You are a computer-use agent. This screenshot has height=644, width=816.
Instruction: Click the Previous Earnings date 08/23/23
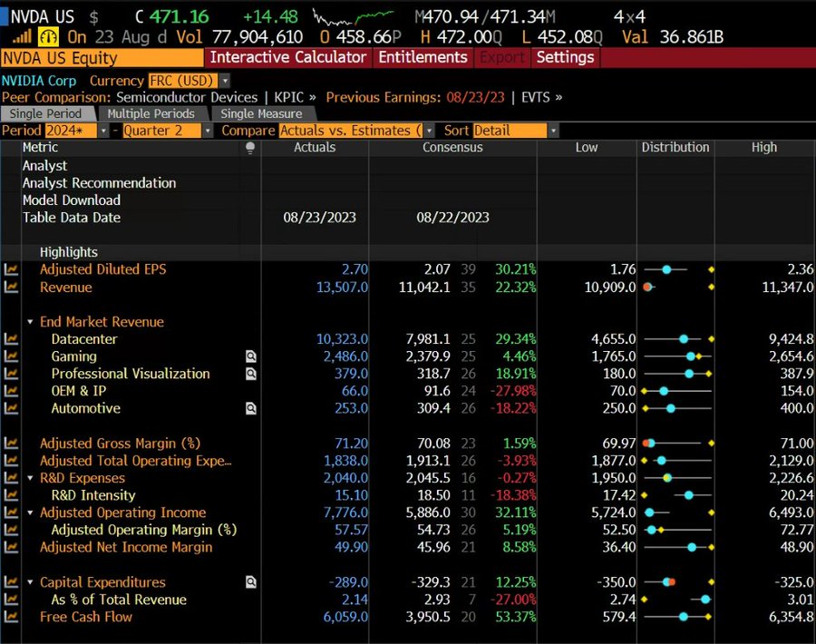[x=476, y=97]
